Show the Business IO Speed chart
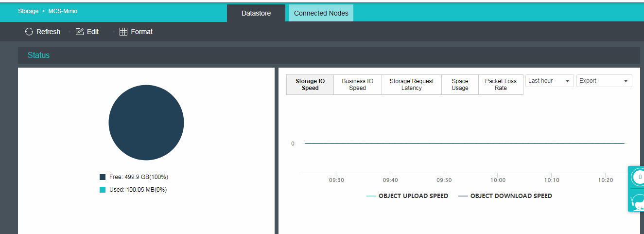644x234 pixels. [357, 85]
